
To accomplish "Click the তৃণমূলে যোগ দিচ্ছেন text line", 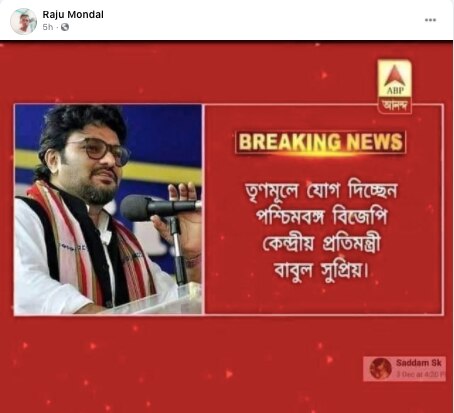I will 322,192.
